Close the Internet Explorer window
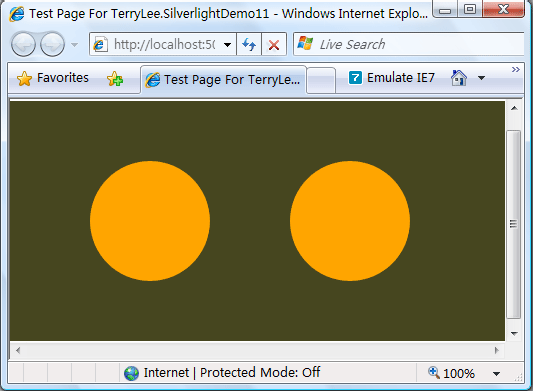This screenshot has width=533, height=391. 503,9
